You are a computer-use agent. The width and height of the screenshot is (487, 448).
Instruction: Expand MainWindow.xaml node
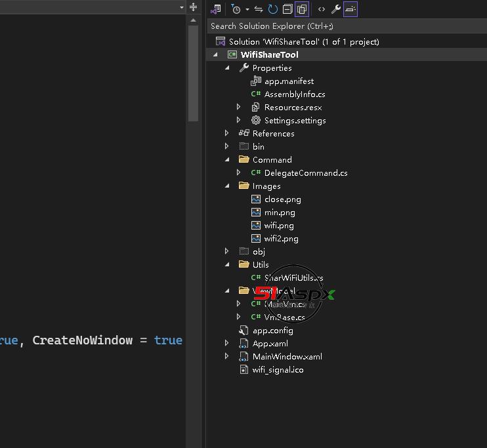[x=227, y=356]
